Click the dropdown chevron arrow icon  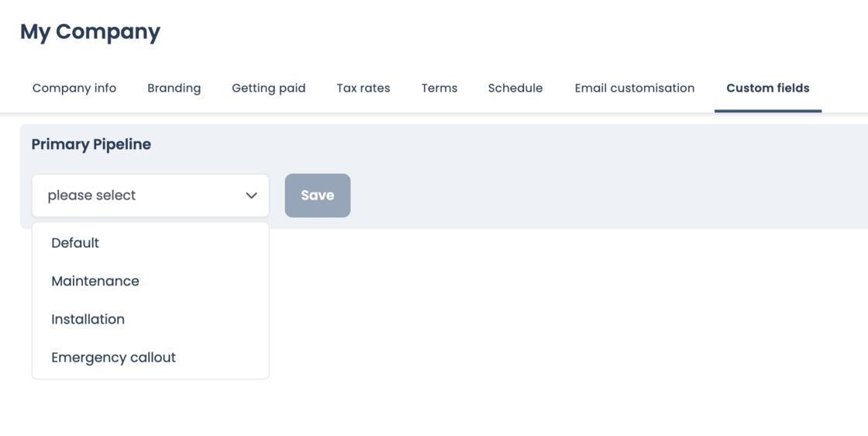pos(251,196)
